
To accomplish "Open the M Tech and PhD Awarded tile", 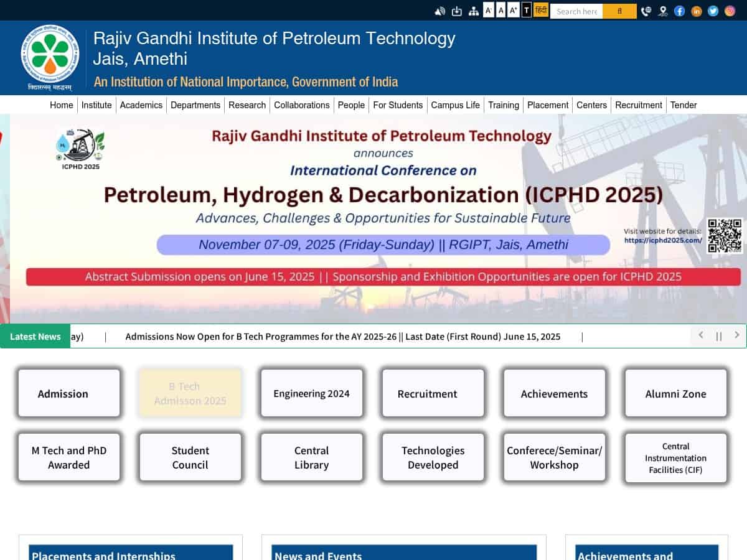I will (69, 457).
